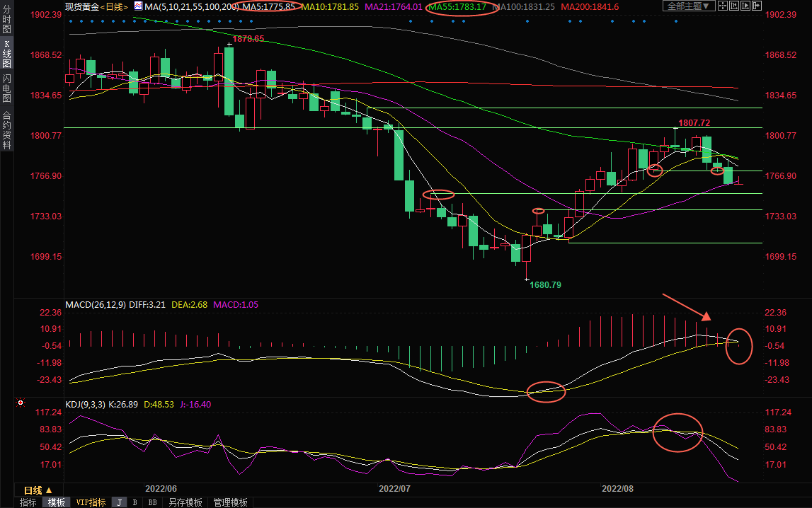This screenshot has height=508, width=812.
Task: Select the VIP指标 tab
Action: click(91, 502)
